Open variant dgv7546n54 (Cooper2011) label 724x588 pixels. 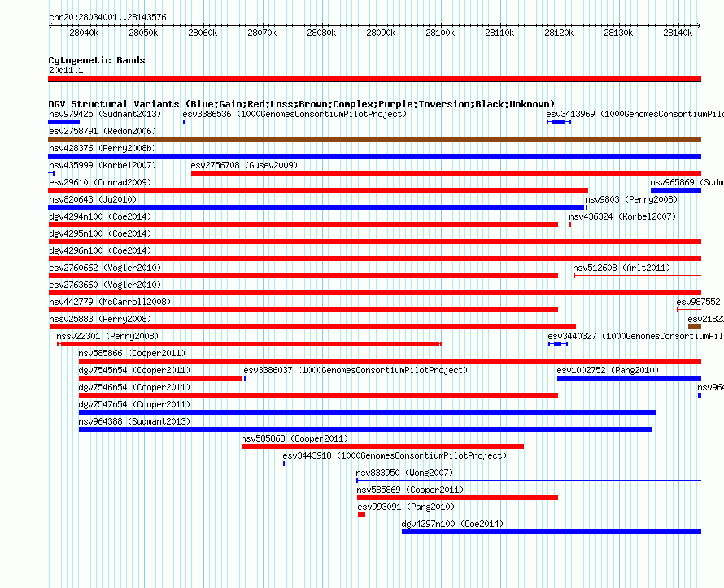[x=134, y=387]
